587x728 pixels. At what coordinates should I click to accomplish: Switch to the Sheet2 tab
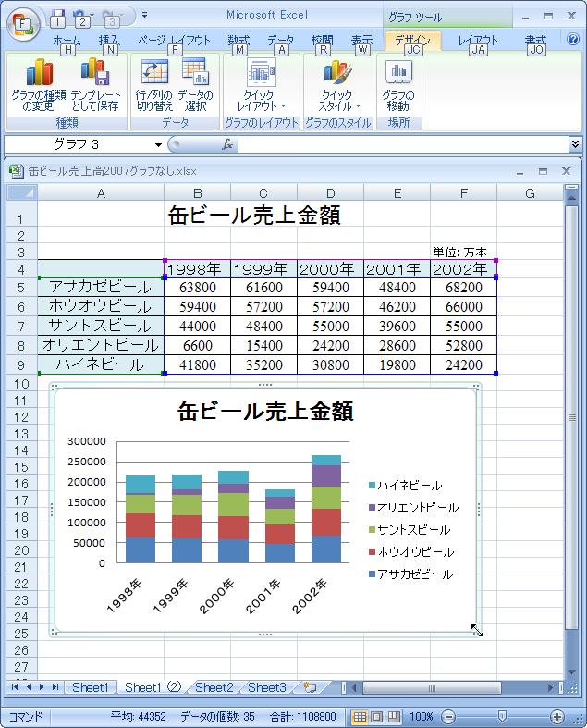pyautogui.click(x=214, y=687)
